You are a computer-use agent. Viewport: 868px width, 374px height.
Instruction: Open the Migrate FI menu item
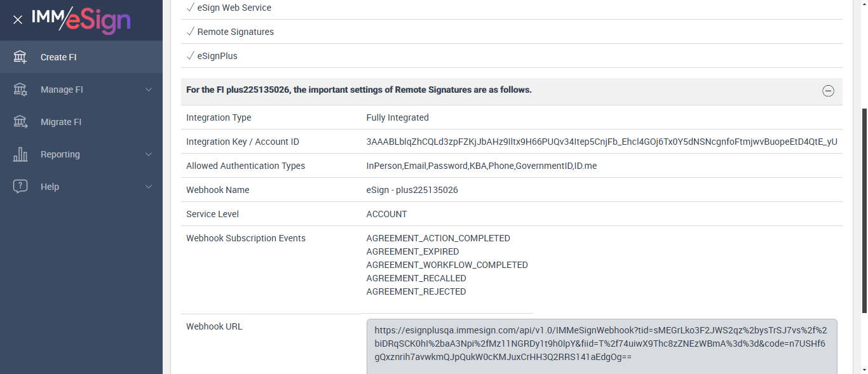pyautogui.click(x=61, y=122)
